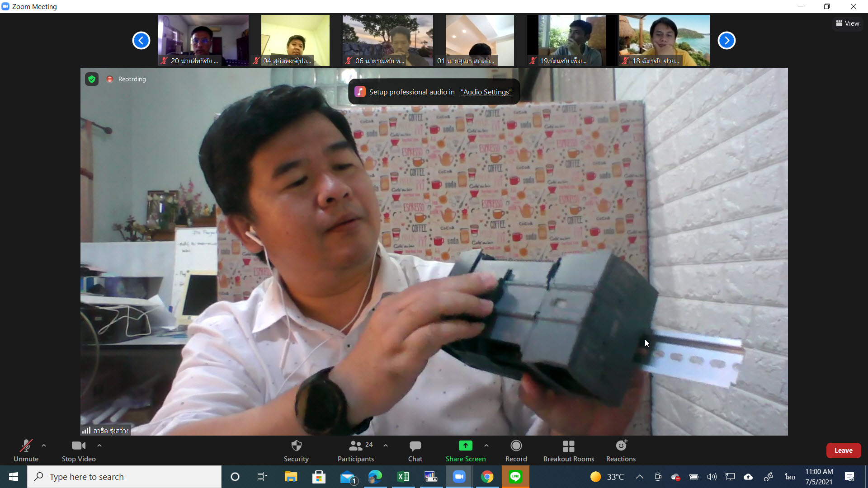Select participant 18 video thumbnail
The width and height of the screenshot is (868, 488).
click(x=665, y=40)
